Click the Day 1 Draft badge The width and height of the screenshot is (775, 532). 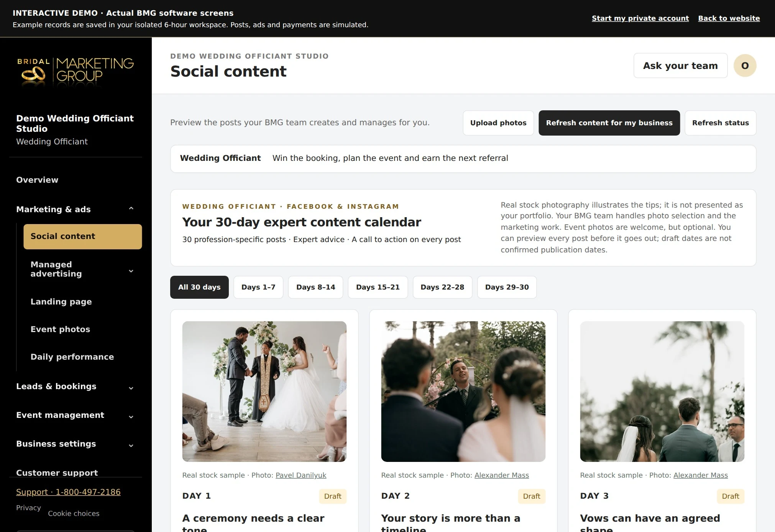(x=333, y=496)
